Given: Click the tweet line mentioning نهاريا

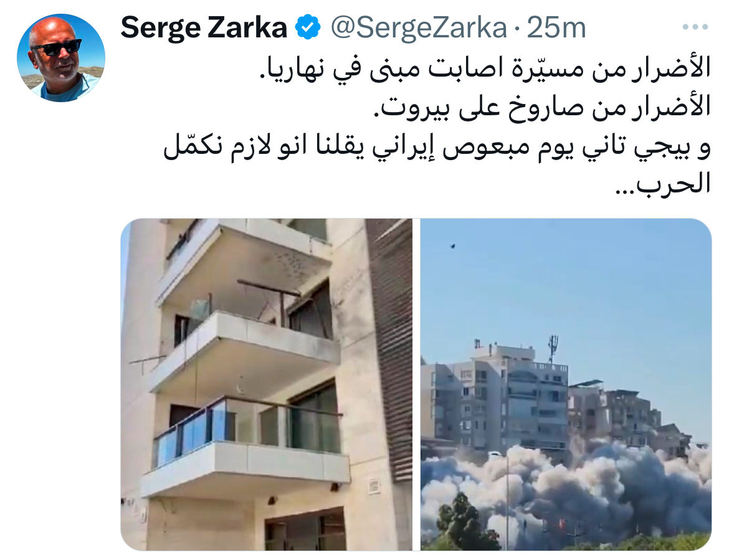Looking at the screenshot, I should (x=485, y=68).
